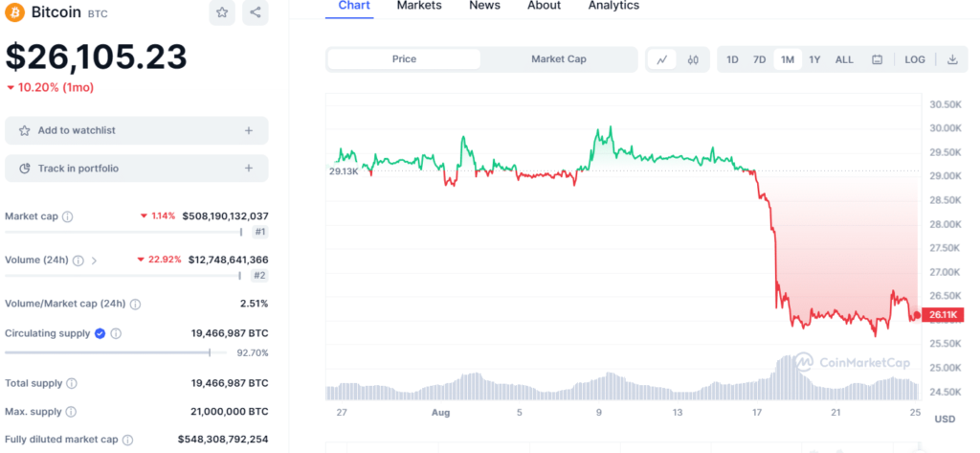This screenshot has width=980, height=453.
Task: Click volume rank #2 badge
Action: [x=260, y=275]
